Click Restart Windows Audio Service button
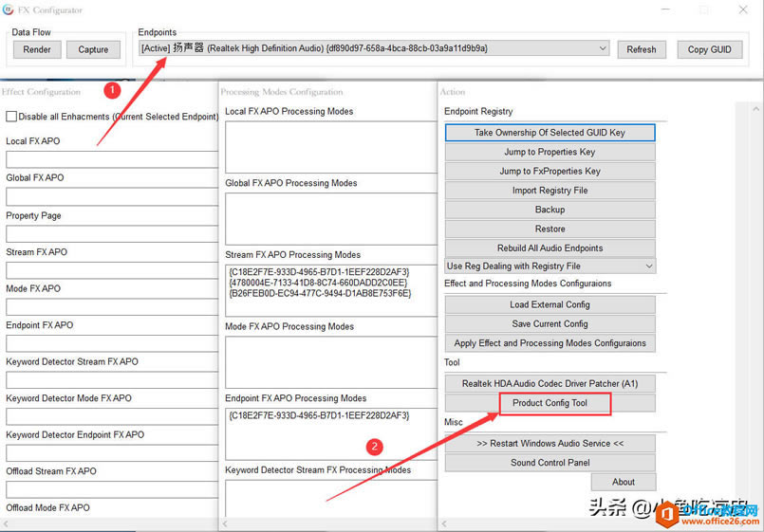This screenshot has height=532, width=764. tap(550, 444)
